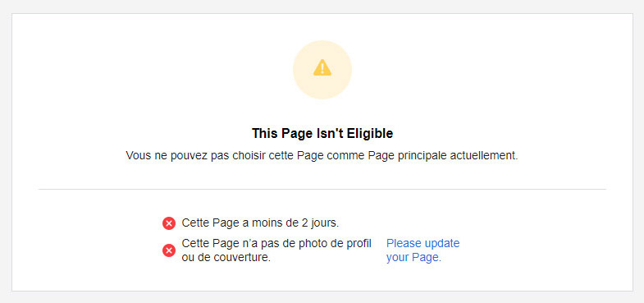Click the red X beside the photo de profil message

click(x=169, y=250)
